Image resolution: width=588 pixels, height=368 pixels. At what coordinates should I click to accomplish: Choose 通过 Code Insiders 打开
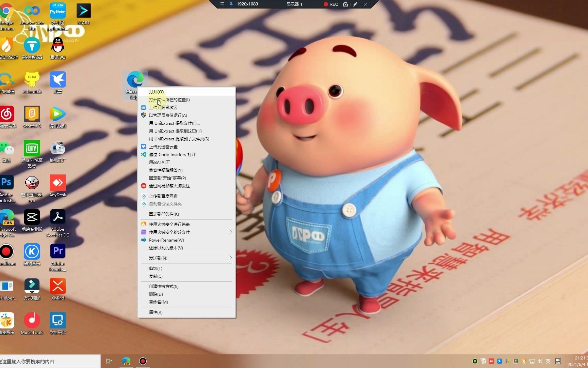tap(186, 154)
